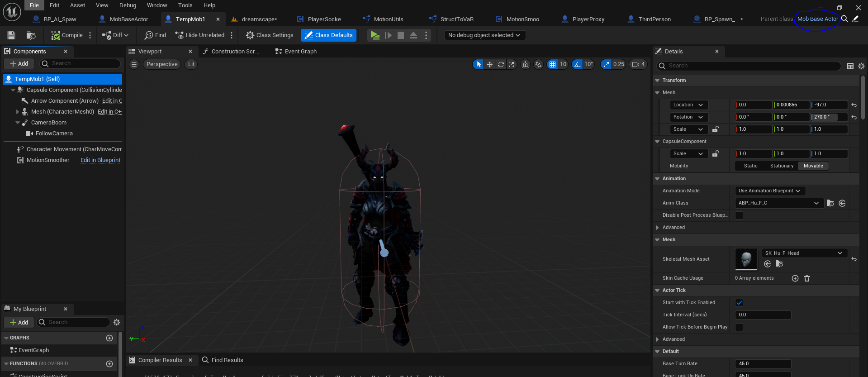Open the Asset menu
868x377 pixels.
[77, 5]
